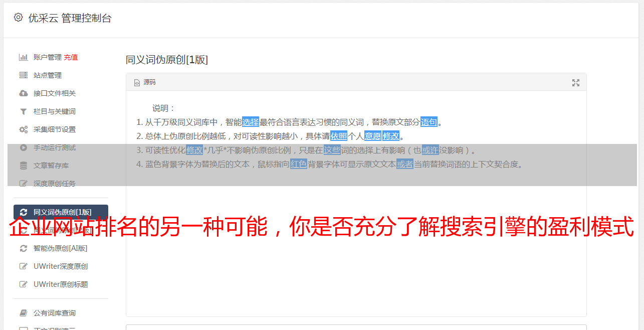
Task: Click the cloud upload icon for 接口文件相关
Action: [23, 93]
